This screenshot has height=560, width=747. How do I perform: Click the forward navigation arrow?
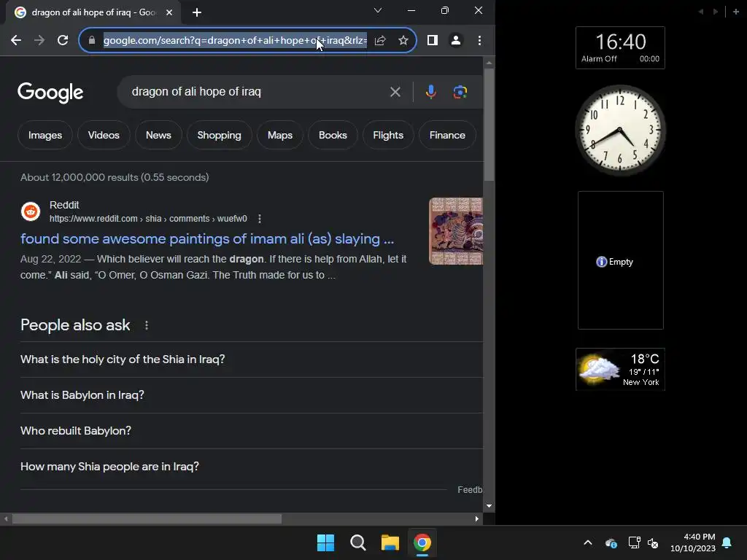(39, 41)
